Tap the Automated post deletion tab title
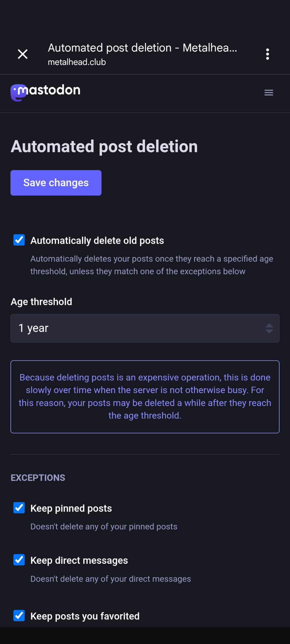This screenshot has width=290, height=644. tap(142, 48)
